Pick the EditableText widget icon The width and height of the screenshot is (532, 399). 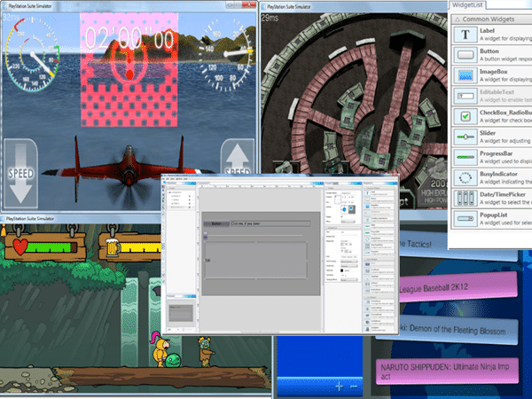[465, 96]
